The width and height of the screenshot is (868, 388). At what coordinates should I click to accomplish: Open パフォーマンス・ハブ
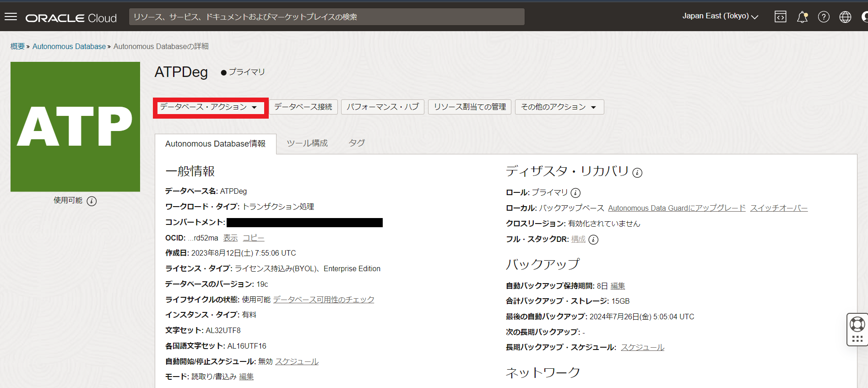tap(383, 107)
